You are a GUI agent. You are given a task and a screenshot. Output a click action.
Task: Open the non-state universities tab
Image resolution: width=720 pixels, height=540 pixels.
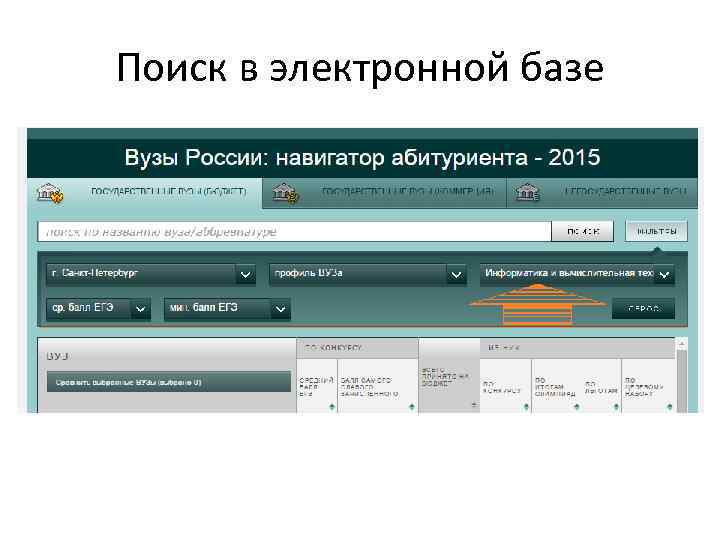pyautogui.click(x=602, y=193)
